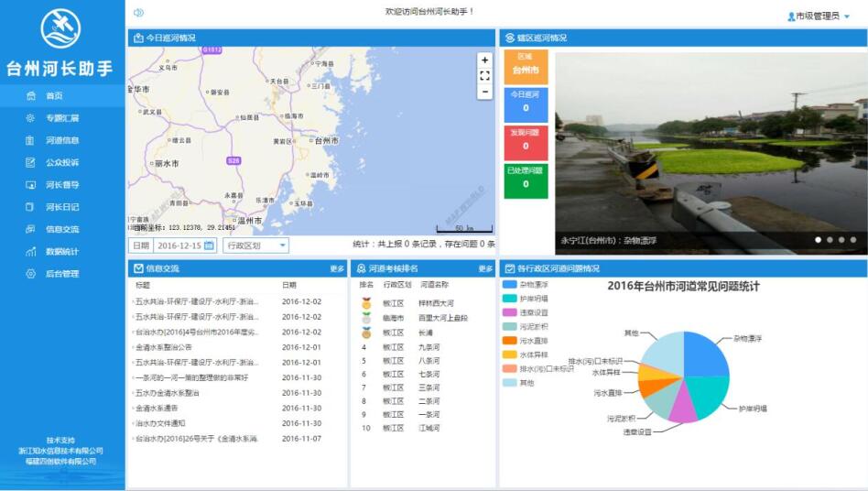Open the 市级管理员 user menu
This screenshot has height=491, width=868.
819,16
